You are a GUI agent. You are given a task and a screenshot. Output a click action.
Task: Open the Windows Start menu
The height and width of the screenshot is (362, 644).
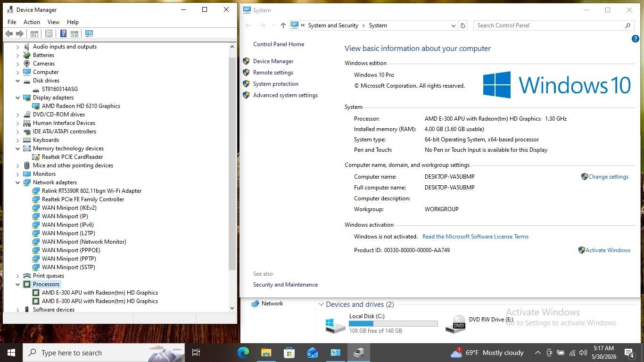tap(11, 353)
